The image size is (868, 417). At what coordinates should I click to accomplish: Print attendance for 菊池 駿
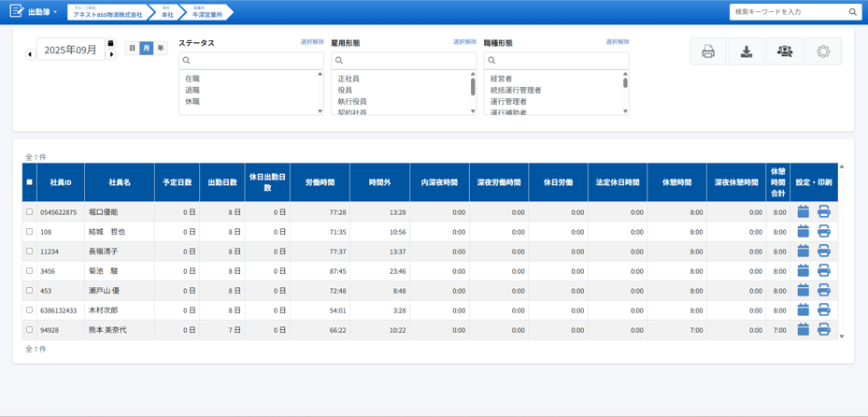824,271
